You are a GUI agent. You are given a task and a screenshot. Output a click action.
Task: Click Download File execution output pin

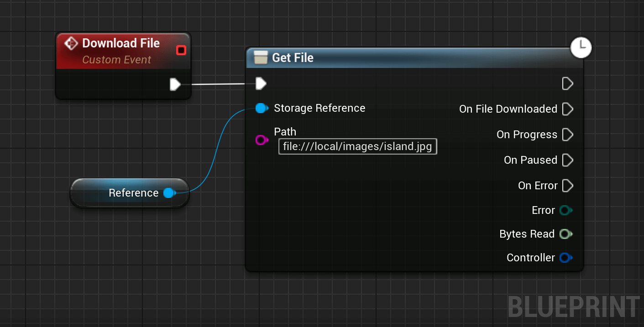pos(175,84)
